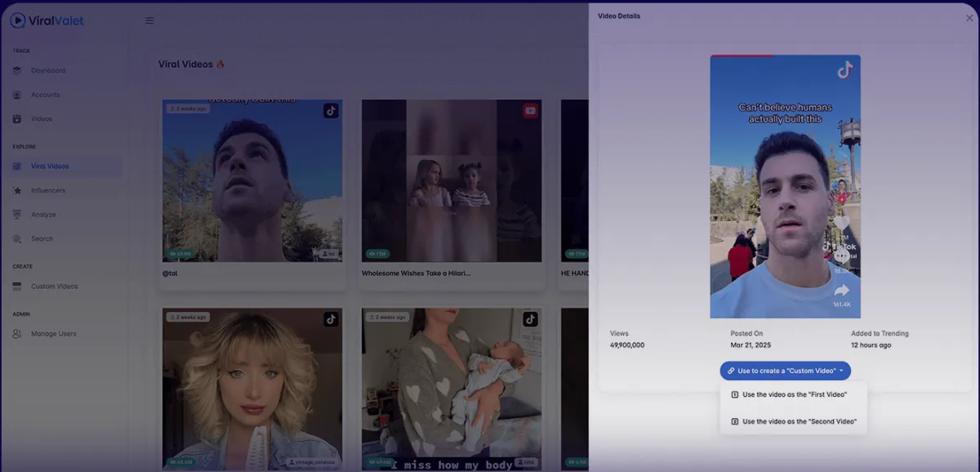This screenshot has width=980, height=472.
Task: Click the comment bubble icon on the video preview
Action: click(x=842, y=256)
